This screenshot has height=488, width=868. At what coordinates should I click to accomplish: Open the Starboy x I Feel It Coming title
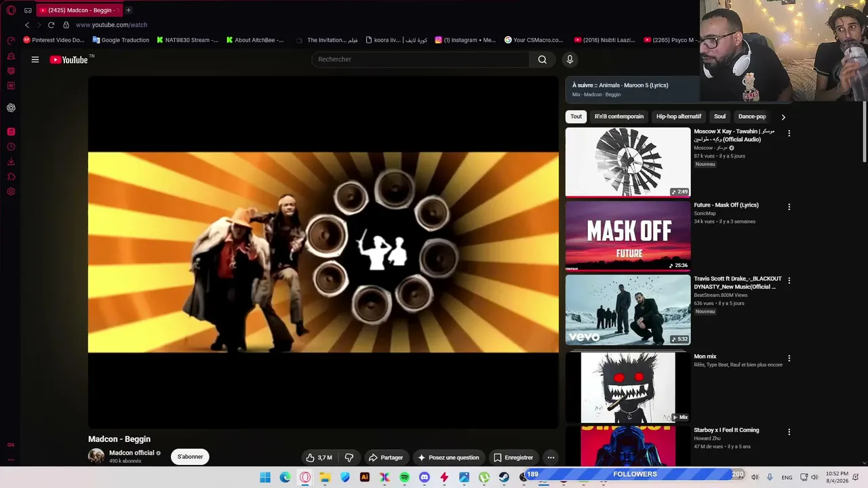(726, 430)
